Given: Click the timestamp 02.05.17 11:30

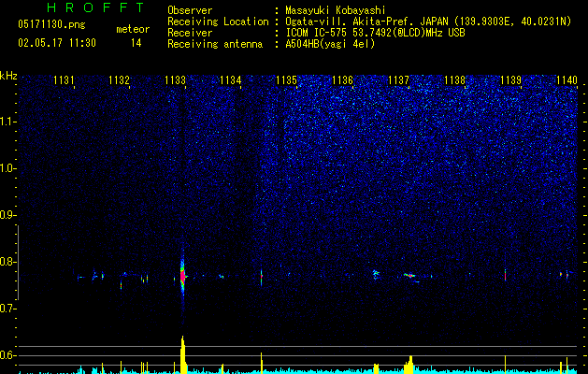Looking at the screenshot, I should (x=57, y=43).
